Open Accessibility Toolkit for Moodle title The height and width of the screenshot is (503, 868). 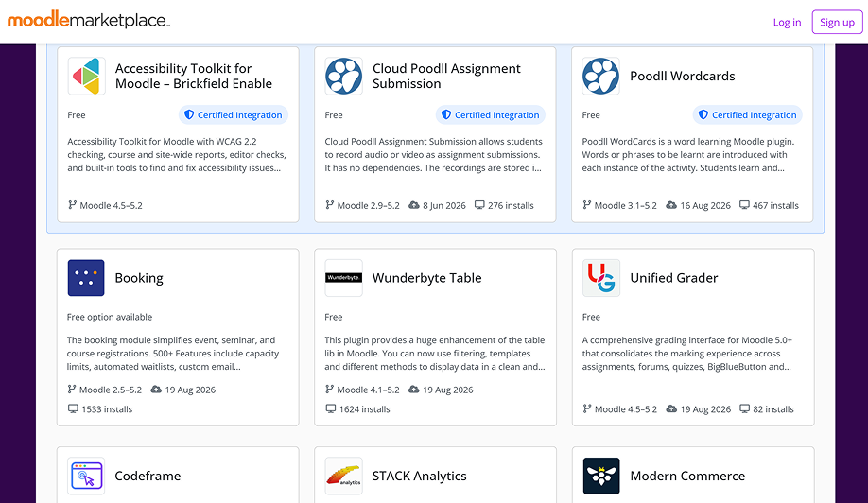tap(194, 76)
